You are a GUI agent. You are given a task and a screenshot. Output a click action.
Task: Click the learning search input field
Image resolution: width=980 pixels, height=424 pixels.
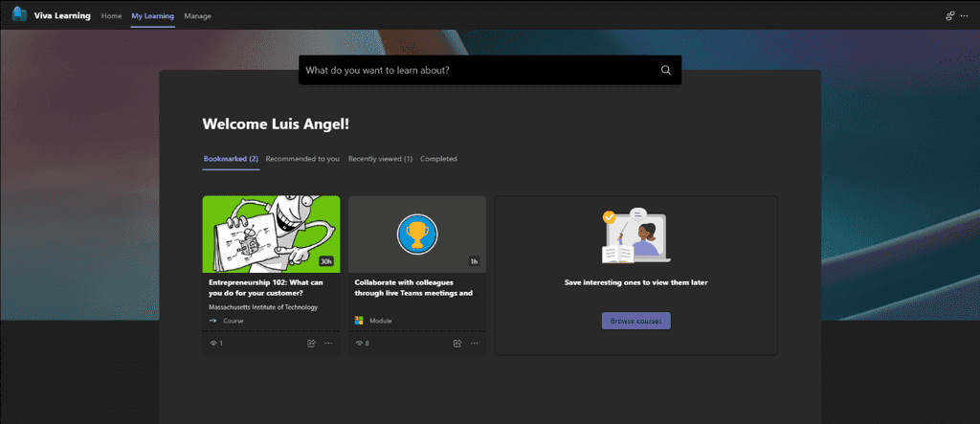click(479, 70)
